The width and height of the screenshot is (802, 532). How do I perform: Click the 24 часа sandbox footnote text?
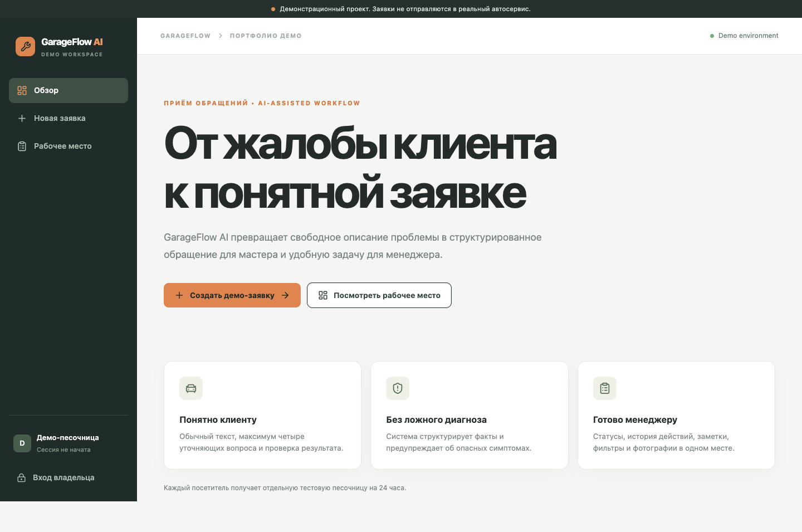[285, 488]
